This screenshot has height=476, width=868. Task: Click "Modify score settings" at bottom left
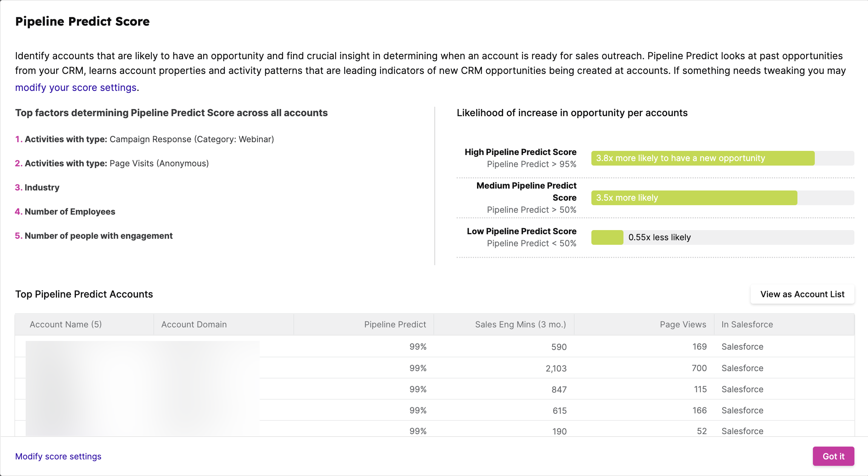point(58,456)
